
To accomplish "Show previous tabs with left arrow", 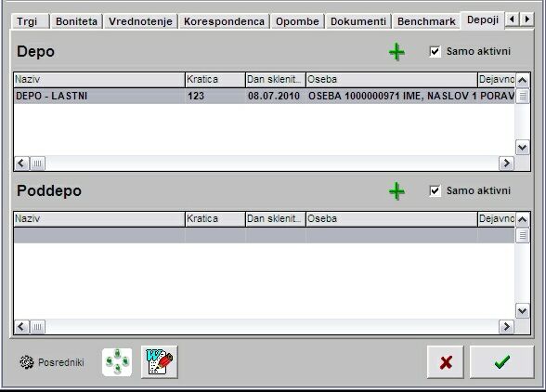I will tap(512, 19).
